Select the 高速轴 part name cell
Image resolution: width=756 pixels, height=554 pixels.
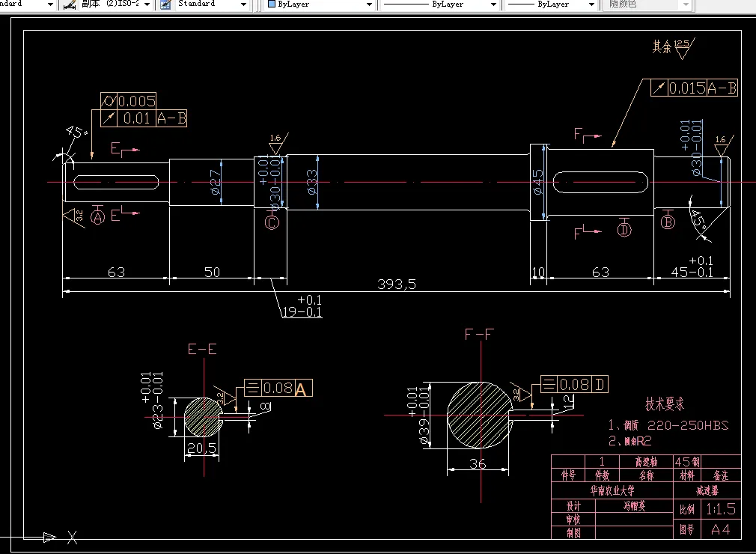click(x=646, y=462)
